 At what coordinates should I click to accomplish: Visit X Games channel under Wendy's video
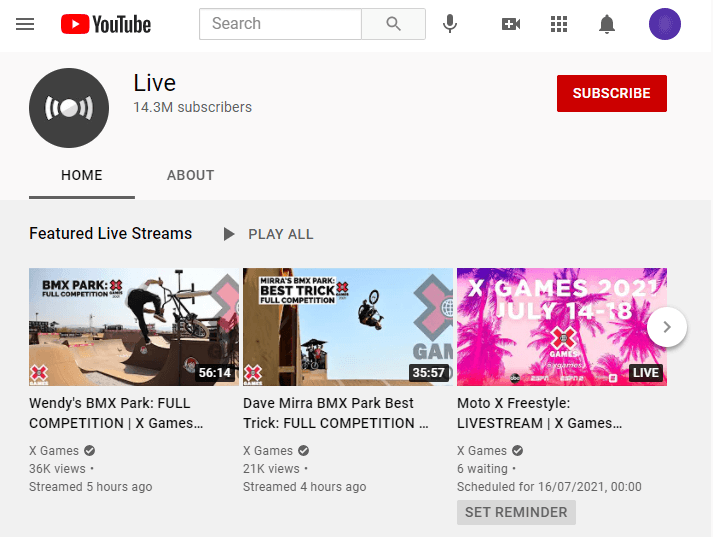54,451
